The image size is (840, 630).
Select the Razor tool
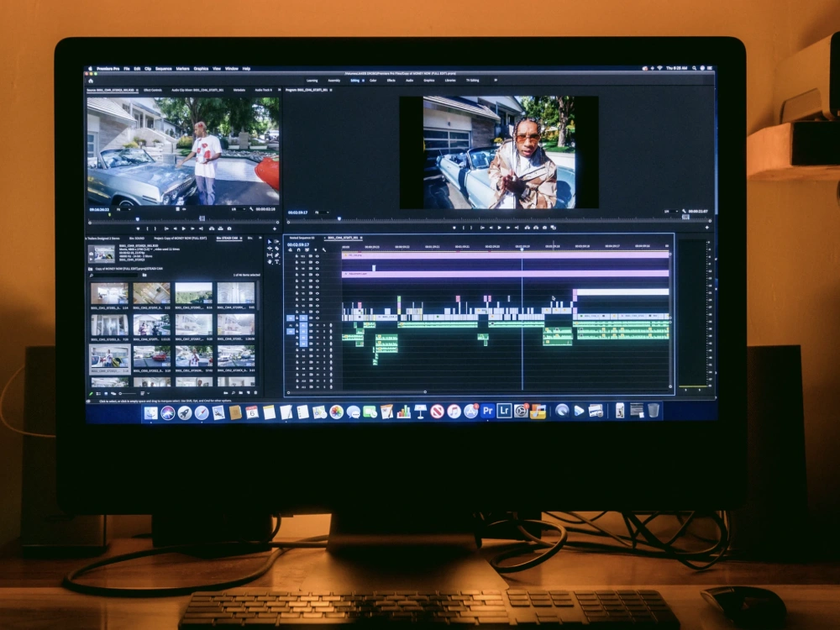pos(277,249)
